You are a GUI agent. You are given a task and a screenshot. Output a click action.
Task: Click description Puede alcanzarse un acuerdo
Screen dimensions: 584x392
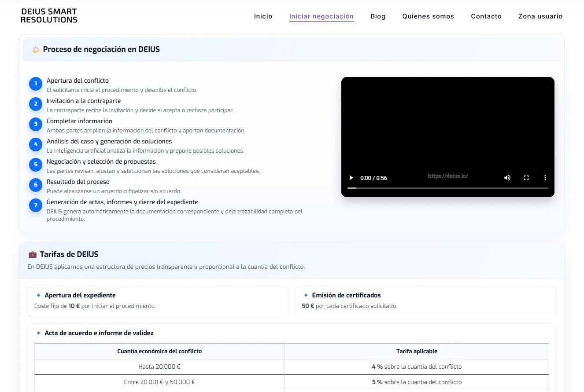[114, 191]
